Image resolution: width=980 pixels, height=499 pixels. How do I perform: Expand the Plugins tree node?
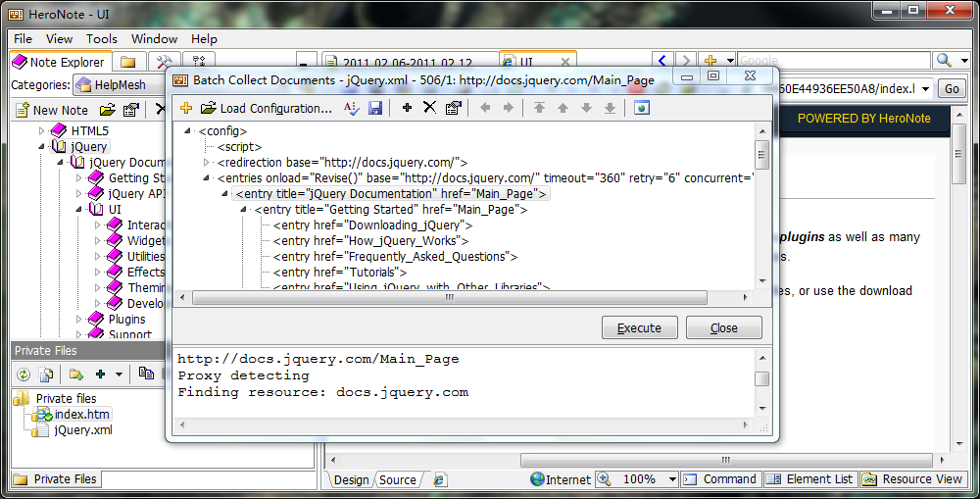(79, 319)
